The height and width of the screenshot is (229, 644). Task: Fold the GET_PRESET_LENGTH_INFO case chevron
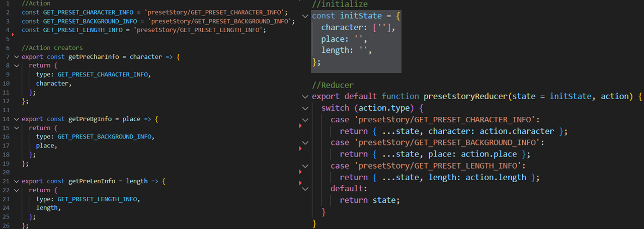point(305,166)
